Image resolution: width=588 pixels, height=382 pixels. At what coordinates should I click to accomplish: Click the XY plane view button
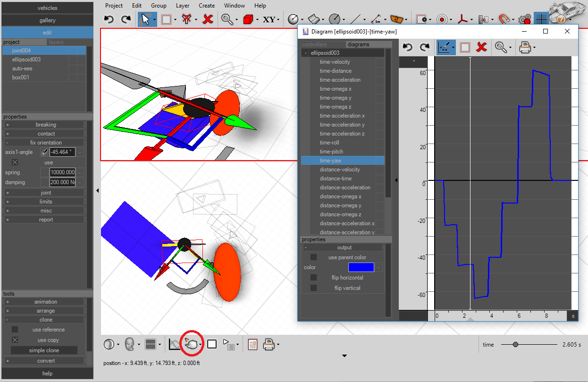(269, 19)
